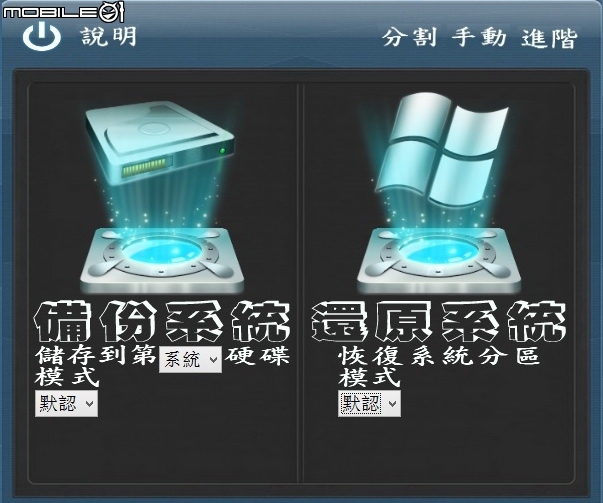This screenshot has width=603, height=503.
Task: Choose the 手動 manual option
Action: (479, 38)
